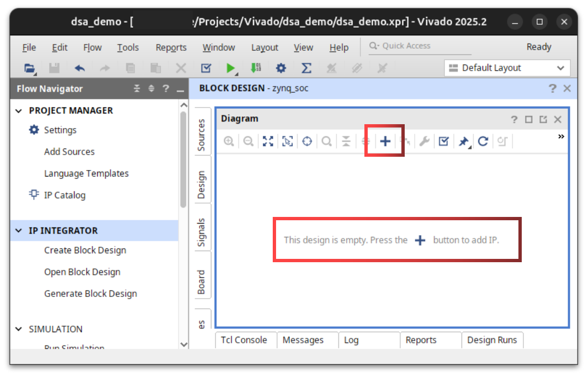Open IP Catalog from Project Manager

click(65, 195)
